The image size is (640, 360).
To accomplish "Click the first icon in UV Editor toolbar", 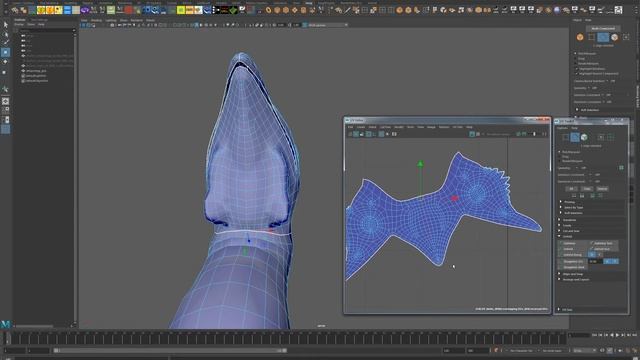I will click(x=350, y=134).
